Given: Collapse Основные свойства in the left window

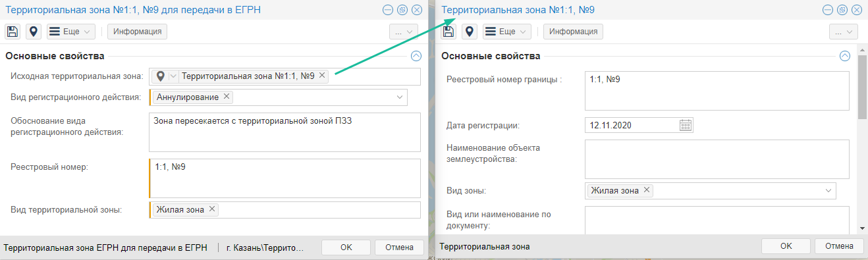Looking at the screenshot, I should pos(416,56).
